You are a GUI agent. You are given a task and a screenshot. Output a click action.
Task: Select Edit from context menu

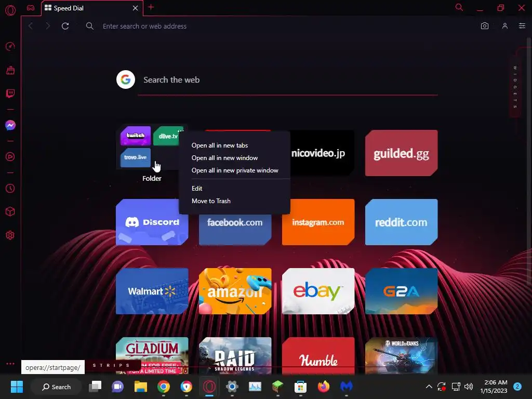click(x=197, y=188)
